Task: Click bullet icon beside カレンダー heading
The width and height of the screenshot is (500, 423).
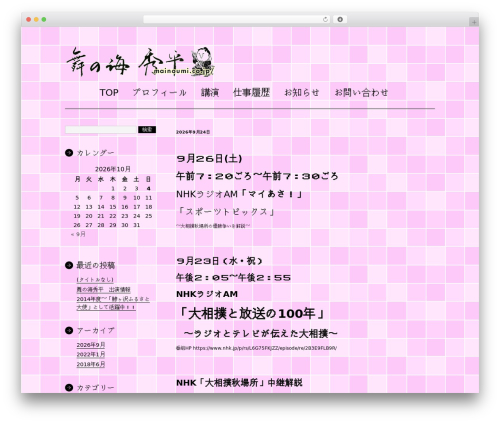Action: (x=69, y=153)
